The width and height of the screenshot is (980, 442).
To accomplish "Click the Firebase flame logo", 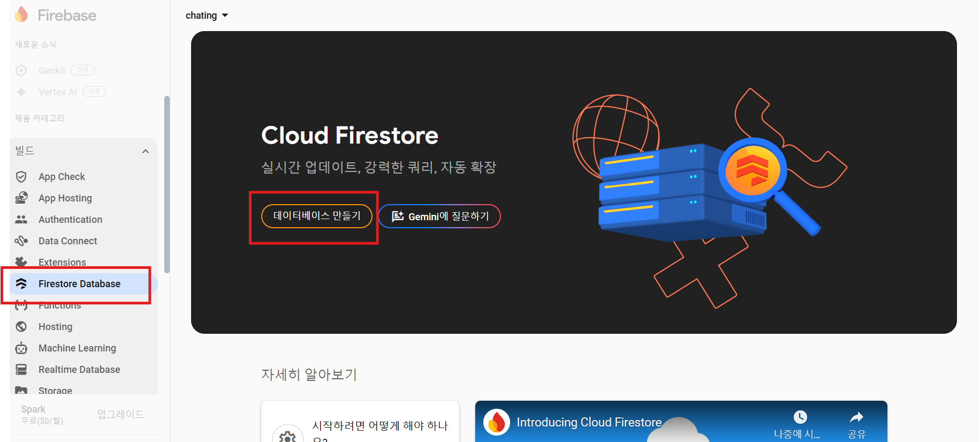I will 21,14.
